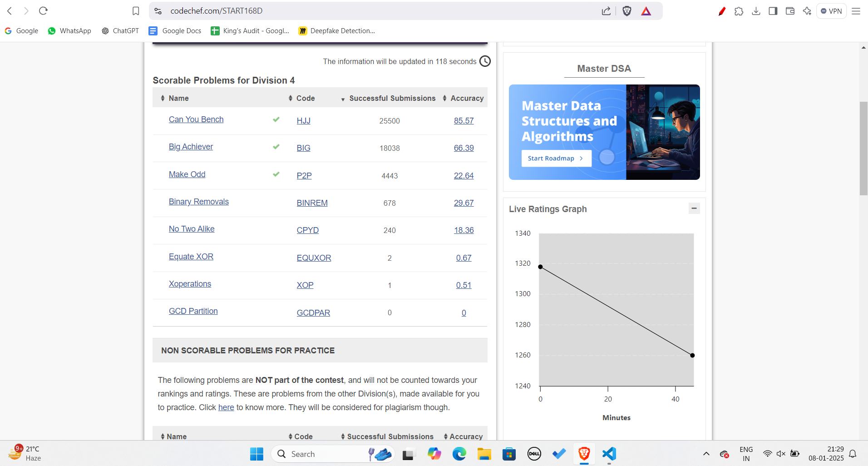Screen dimensions: 868x466
Task: Open the Big Achiever problem
Action: pyautogui.click(x=191, y=147)
